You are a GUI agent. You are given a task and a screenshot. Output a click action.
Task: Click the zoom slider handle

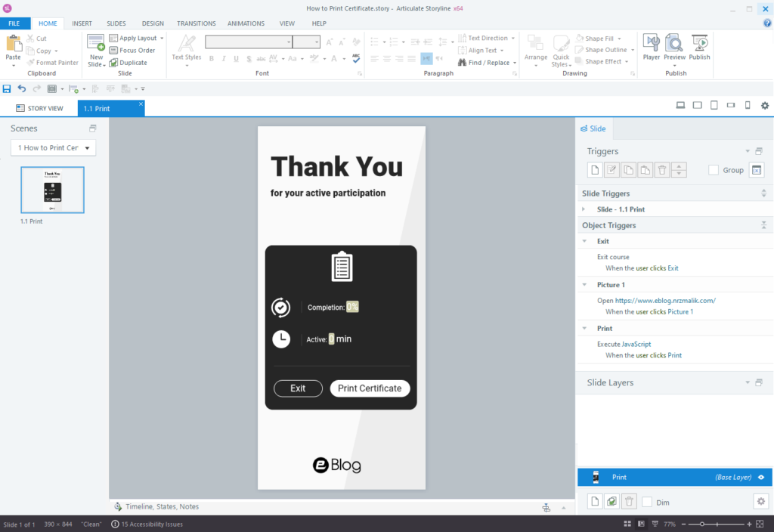click(702, 524)
